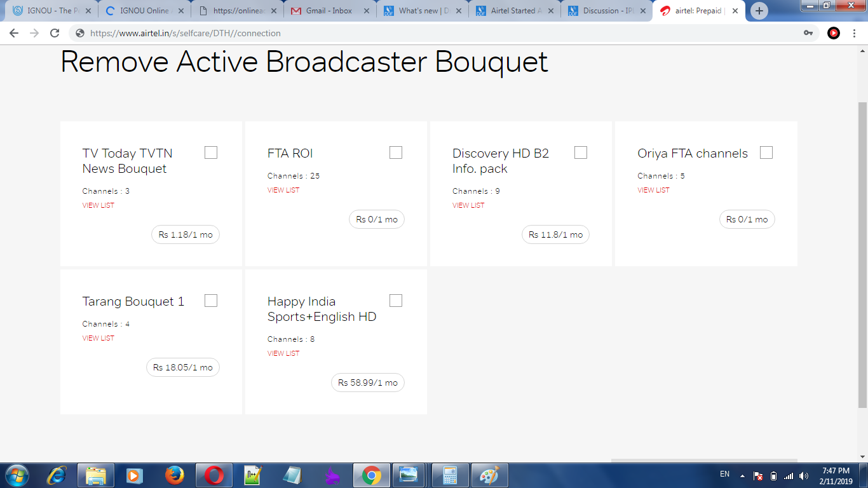View list for Discovery HD B2 Info. pack
The width and height of the screenshot is (868, 488).
tap(468, 205)
